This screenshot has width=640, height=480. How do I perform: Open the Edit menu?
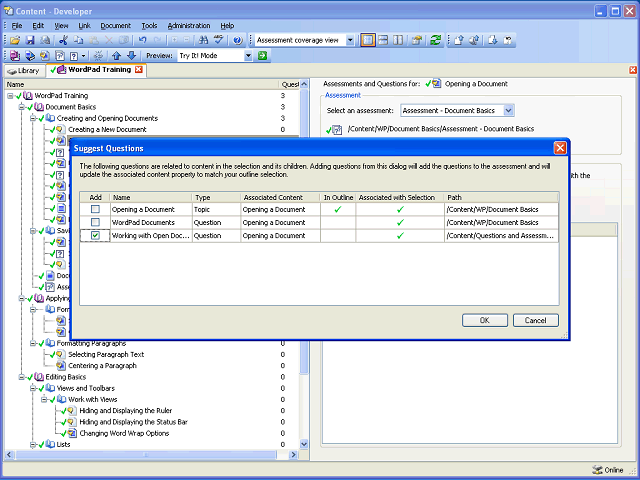click(38, 26)
